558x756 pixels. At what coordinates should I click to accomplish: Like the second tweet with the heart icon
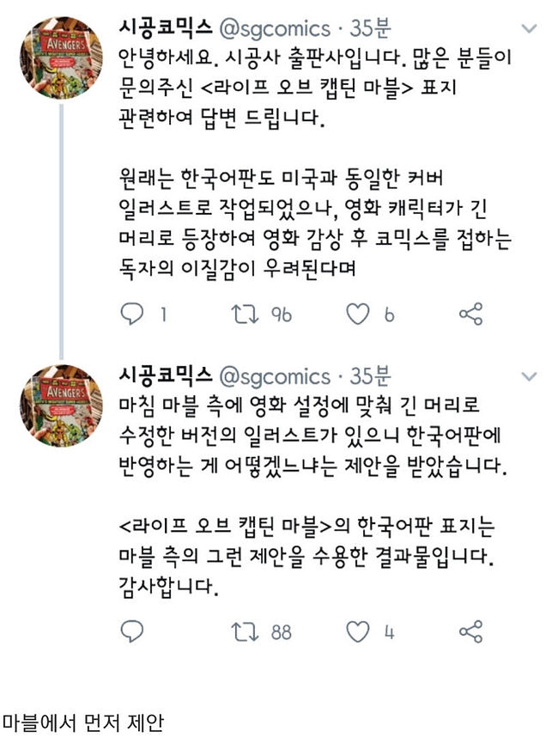point(357,631)
